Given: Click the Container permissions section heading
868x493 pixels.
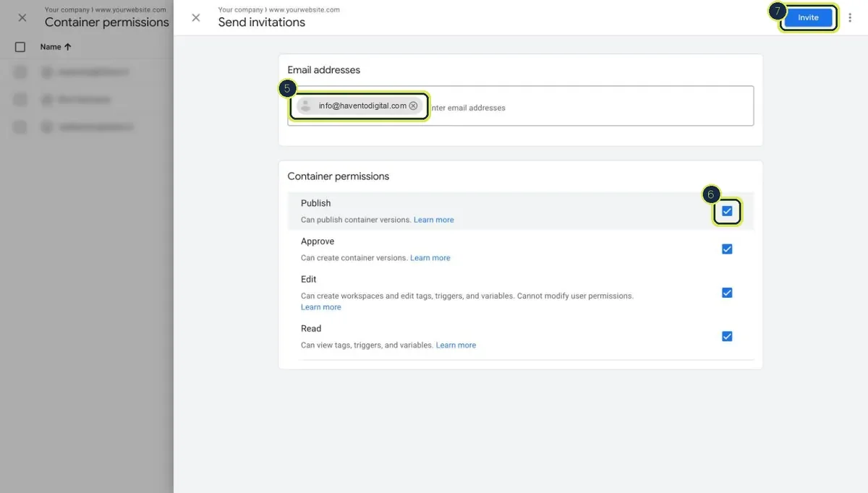Looking at the screenshot, I should pos(339,176).
